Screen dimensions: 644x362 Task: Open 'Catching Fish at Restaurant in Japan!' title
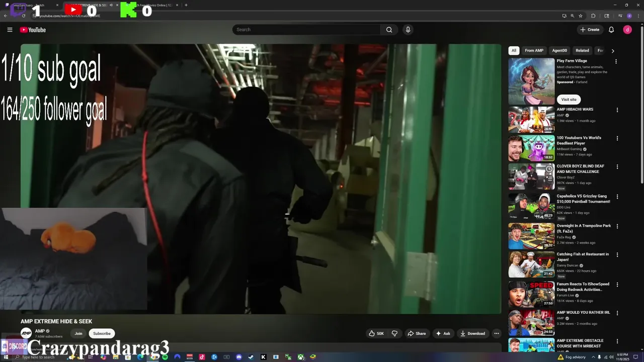[x=583, y=257]
